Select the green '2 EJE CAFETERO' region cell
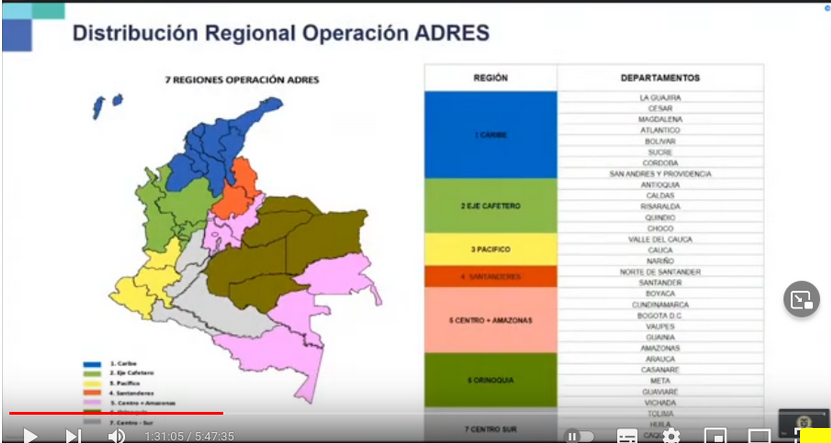Image resolution: width=831 pixels, height=443 pixels. [491, 206]
